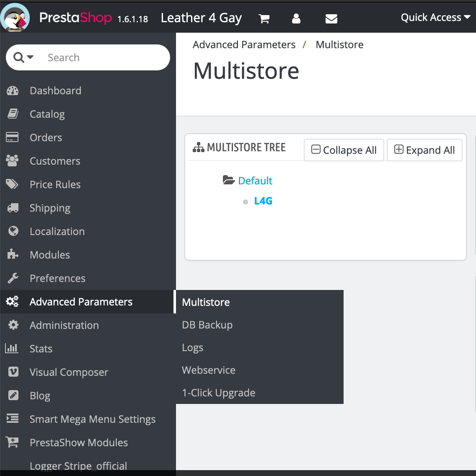This screenshot has width=476, height=476.
Task: Open Stats in sidebar
Action: [x=41, y=349]
